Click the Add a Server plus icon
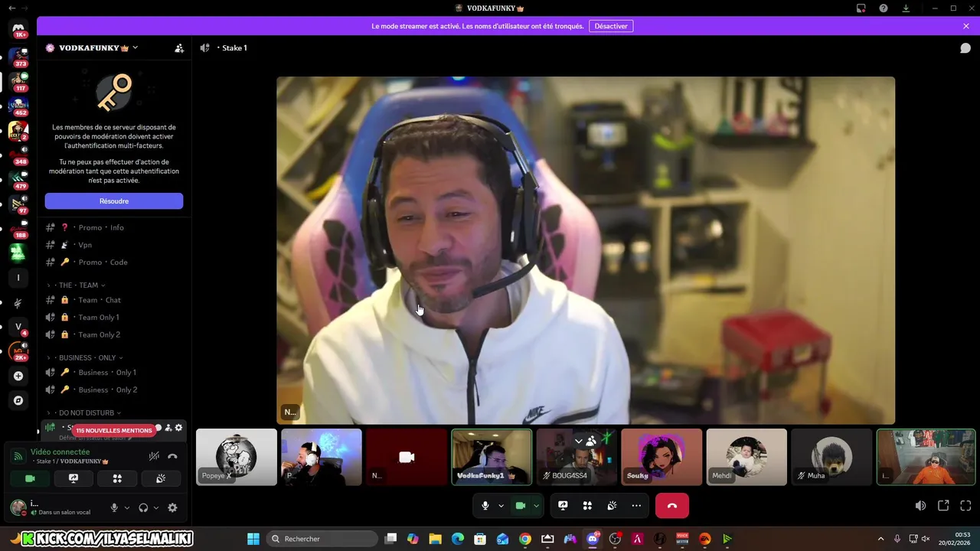980x551 pixels. [x=18, y=376]
